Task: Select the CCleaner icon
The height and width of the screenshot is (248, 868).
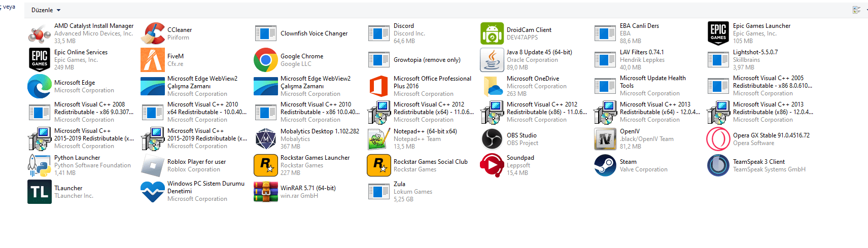Action: pyautogui.click(x=153, y=33)
